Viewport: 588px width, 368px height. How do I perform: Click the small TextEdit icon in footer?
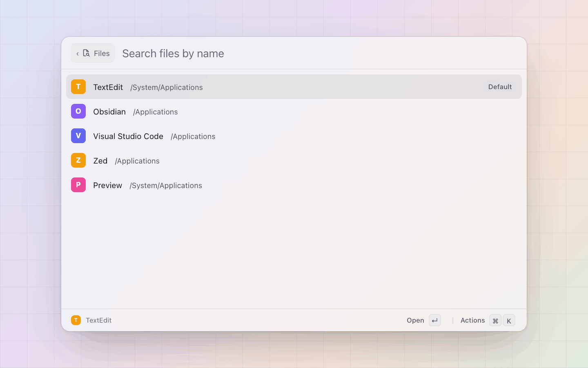point(76,320)
